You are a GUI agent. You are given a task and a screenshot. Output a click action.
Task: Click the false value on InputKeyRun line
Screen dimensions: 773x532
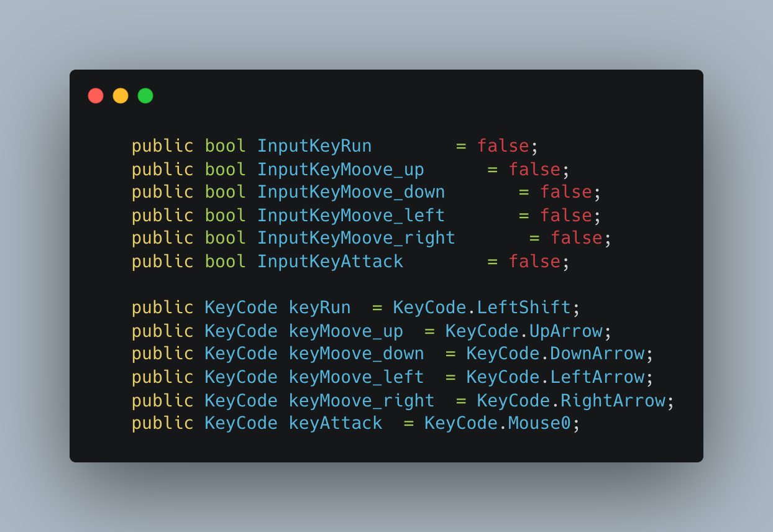[503, 146]
